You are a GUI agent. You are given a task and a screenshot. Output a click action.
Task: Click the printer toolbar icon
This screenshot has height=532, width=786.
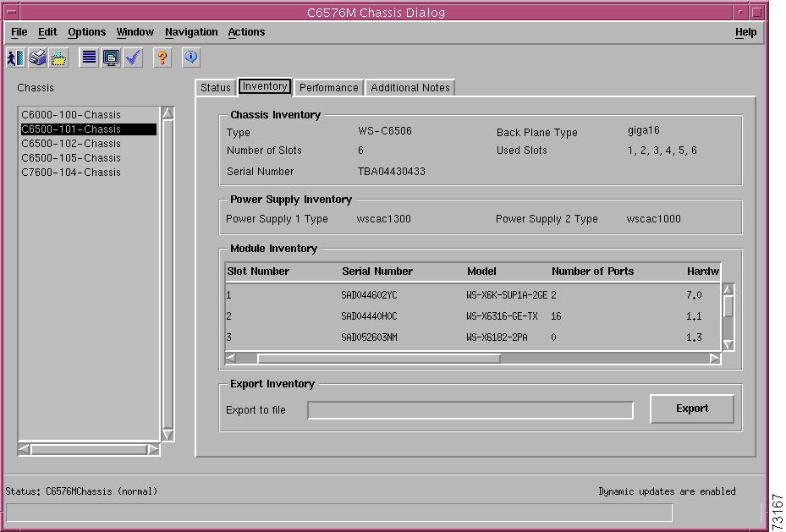click(x=37, y=58)
